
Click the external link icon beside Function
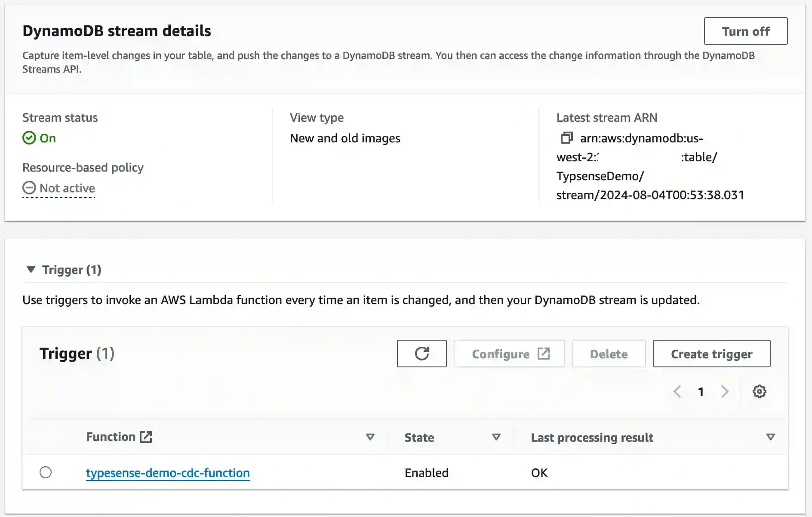pyautogui.click(x=146, y=437)
